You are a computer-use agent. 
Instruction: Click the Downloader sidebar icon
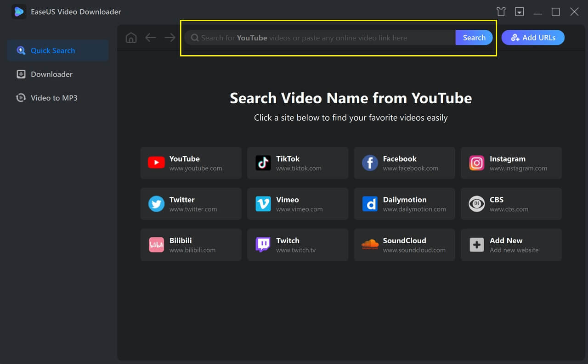pyautogui.click(x=21, y=74)
